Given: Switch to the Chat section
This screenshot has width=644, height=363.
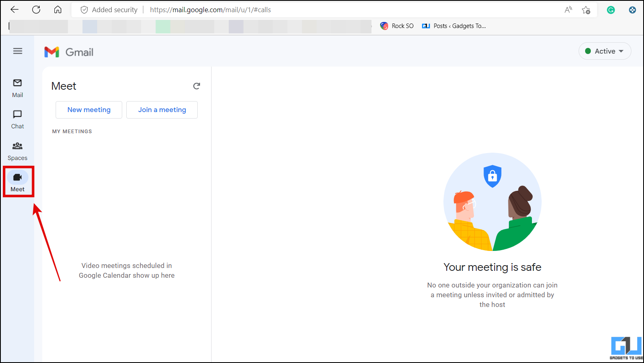Looking at the screenshot, I should 17,119.
